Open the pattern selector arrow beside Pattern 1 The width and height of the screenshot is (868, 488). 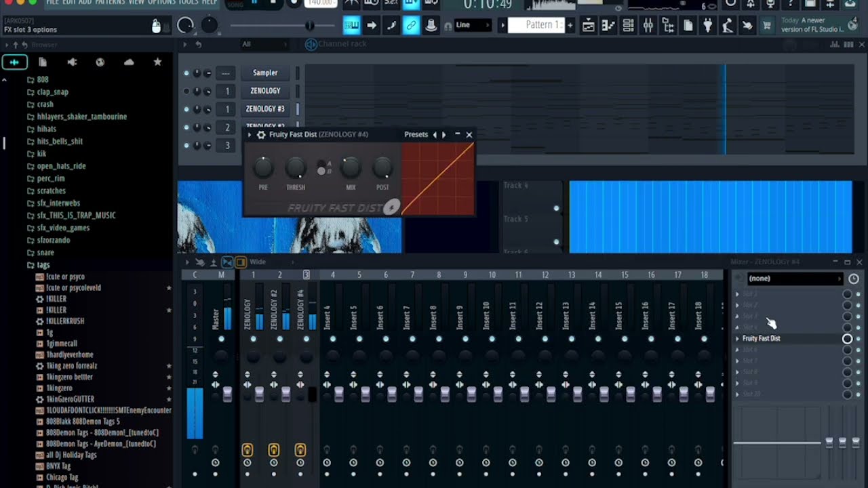(x=502, y=26)
